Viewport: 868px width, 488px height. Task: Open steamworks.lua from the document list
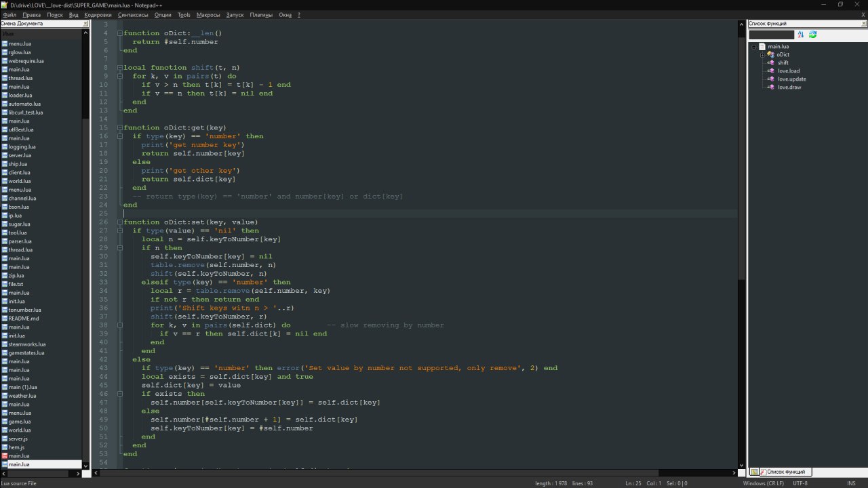click(27, 344)
